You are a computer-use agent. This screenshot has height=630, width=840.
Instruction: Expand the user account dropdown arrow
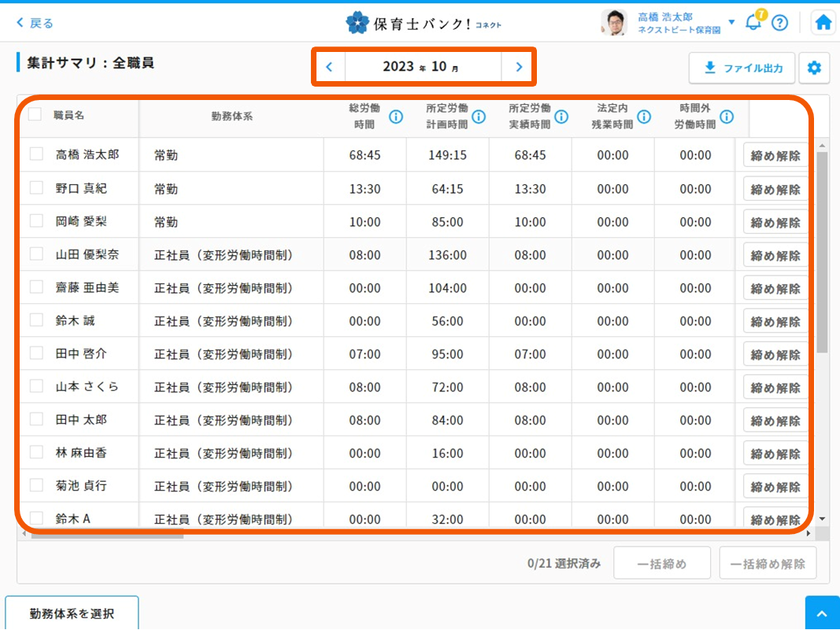point(731,22)
